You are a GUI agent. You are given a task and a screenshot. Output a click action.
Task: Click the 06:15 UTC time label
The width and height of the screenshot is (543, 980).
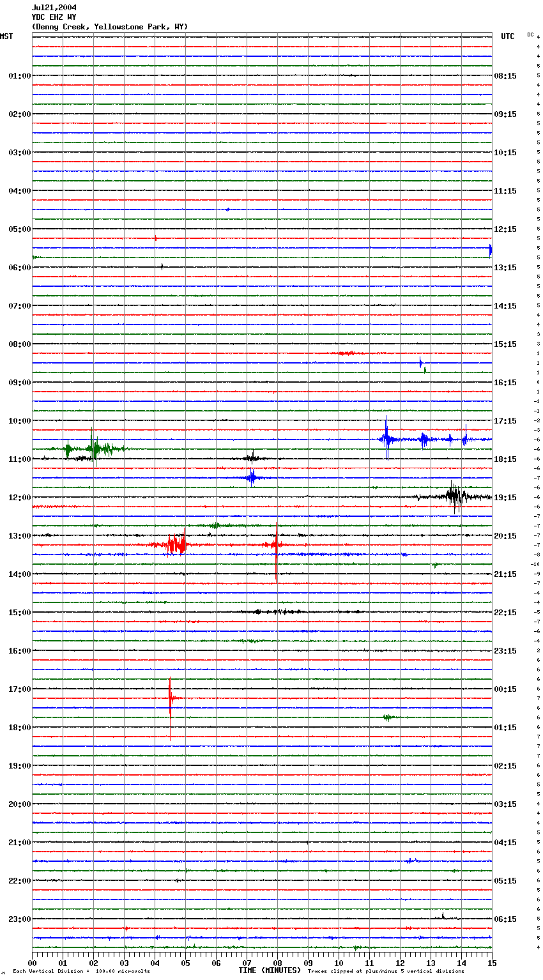click(x=505, y=919)
